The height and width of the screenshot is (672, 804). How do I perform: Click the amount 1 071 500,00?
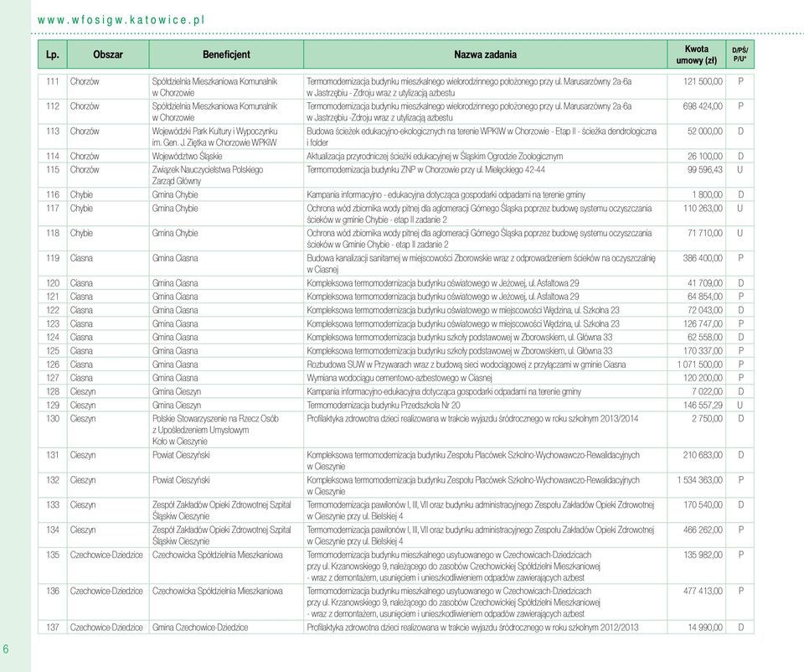pos(700,364)
